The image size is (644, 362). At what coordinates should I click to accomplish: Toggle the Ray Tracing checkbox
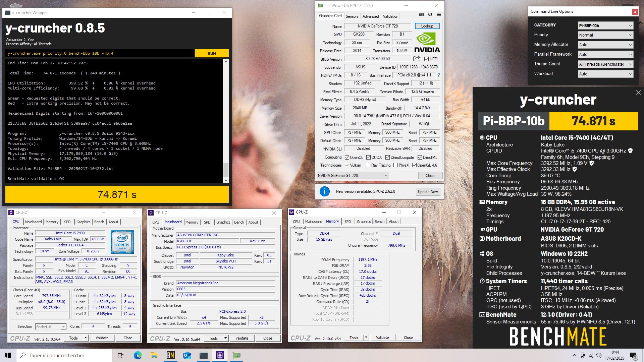coord(368,165)
